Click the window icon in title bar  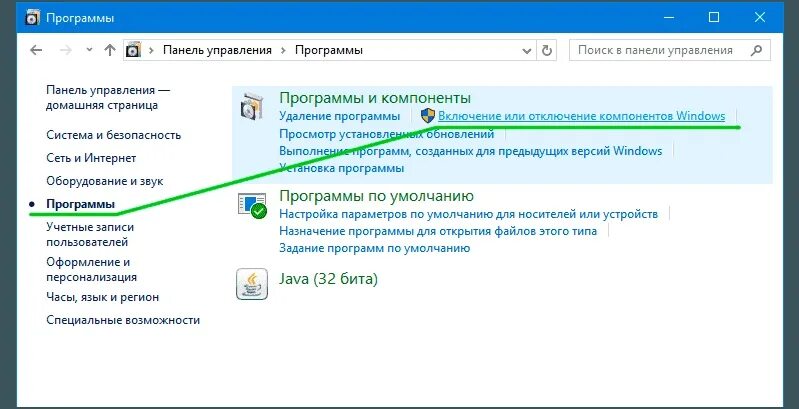[x=32, y=18]
